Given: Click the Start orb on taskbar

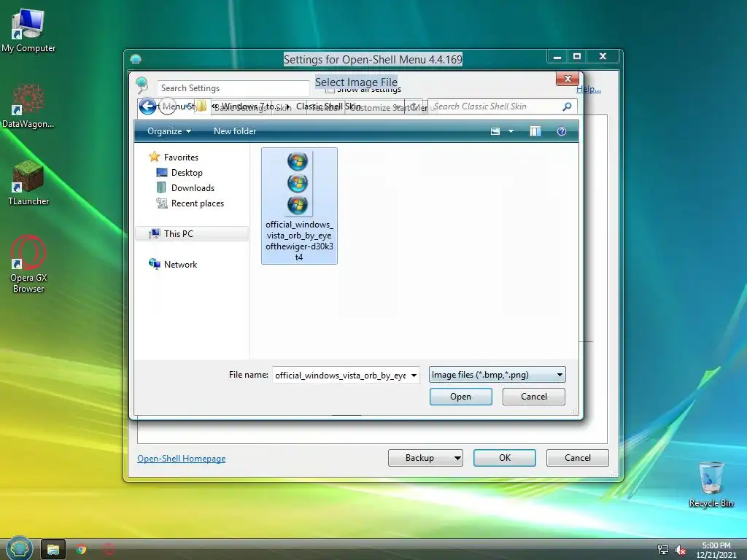Looking at the screenshot, I should click(19, 548).
